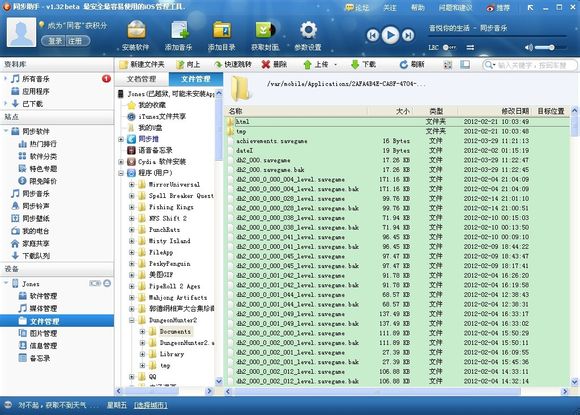The width and height of the screenshot is (580, 415).
Task: Expand 已下载 in library
Action: coord(5,104)
